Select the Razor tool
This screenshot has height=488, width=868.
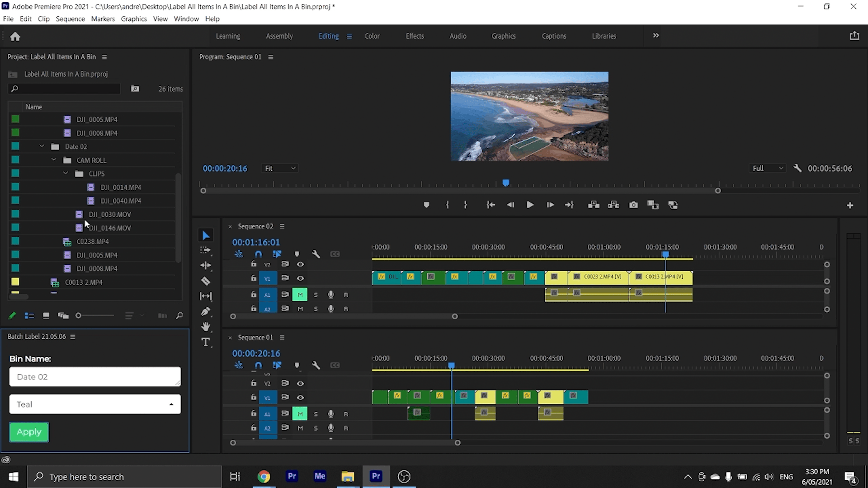(x=206, y=281)
